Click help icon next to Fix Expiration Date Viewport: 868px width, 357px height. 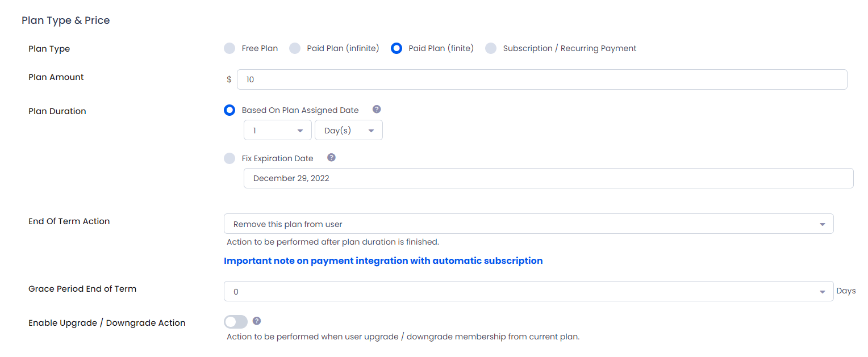point(332,158)
